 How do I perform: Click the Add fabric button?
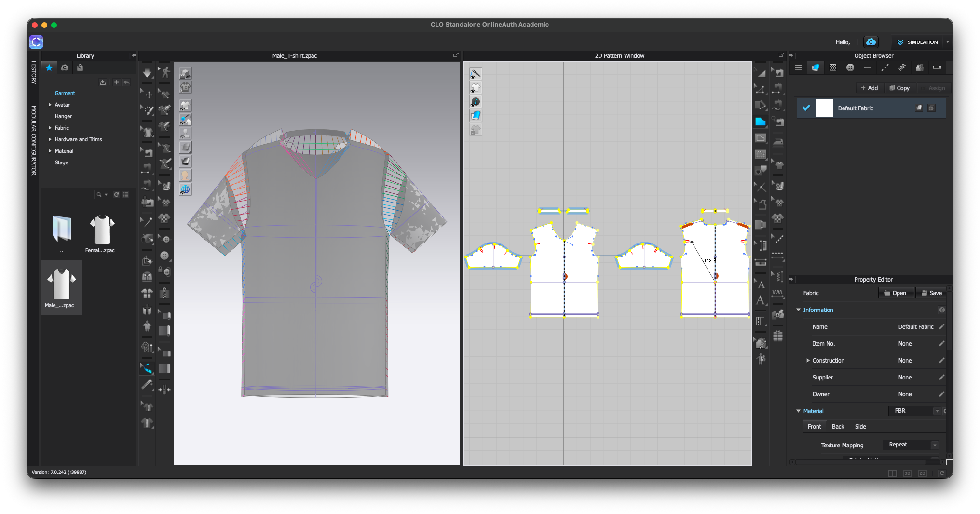point(870,88)
